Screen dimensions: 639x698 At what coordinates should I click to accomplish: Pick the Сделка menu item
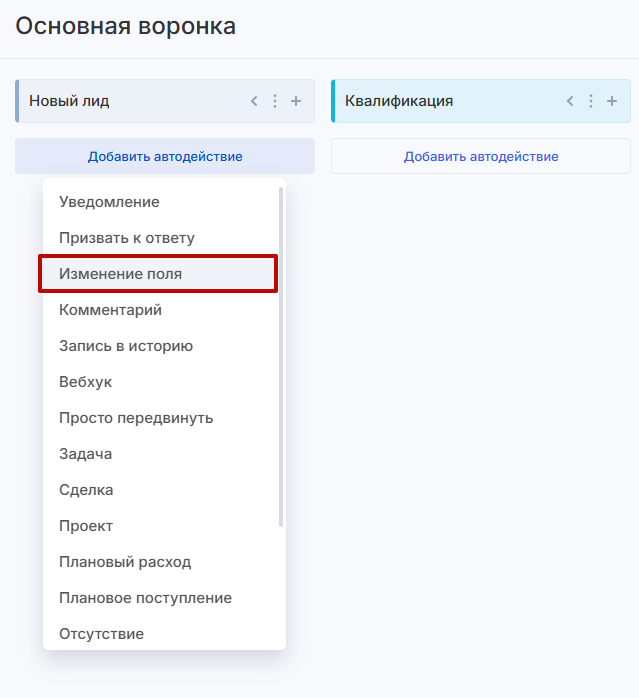pos(86,490)
